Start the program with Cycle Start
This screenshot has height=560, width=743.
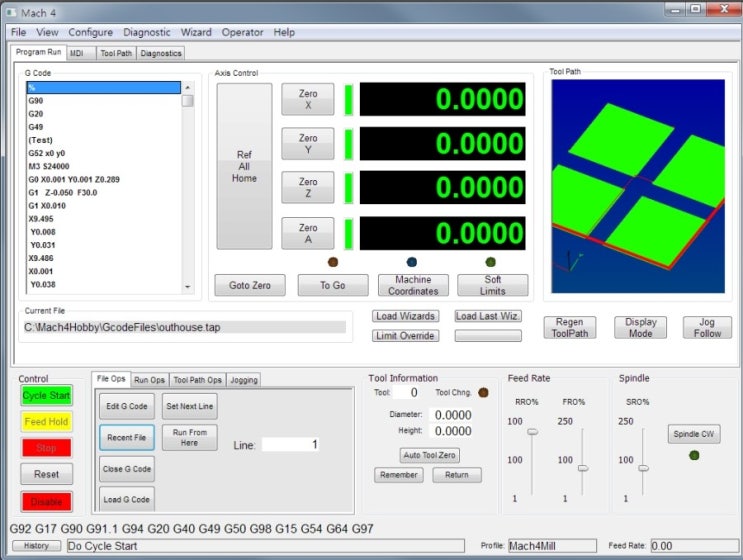tap(46, 395)
